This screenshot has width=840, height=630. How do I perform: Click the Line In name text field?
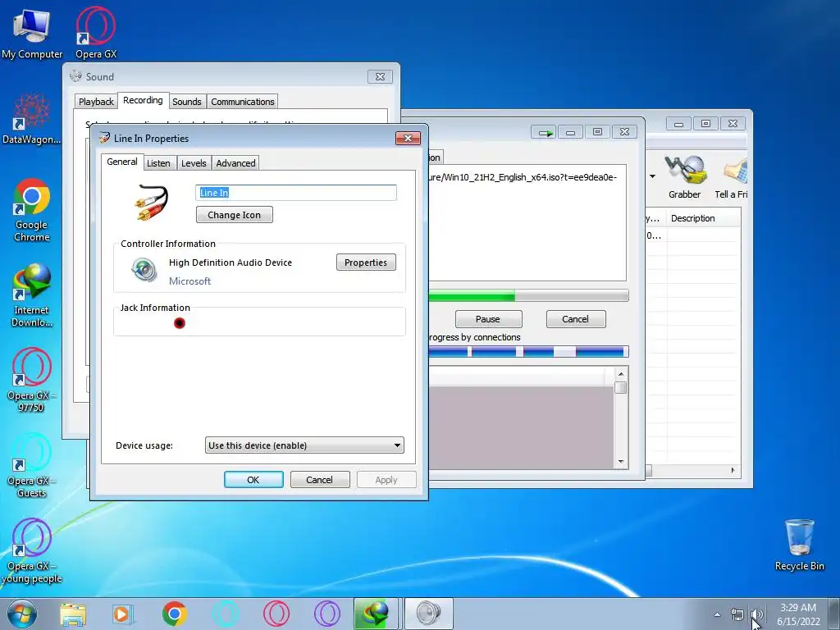[x=296, y=193]
